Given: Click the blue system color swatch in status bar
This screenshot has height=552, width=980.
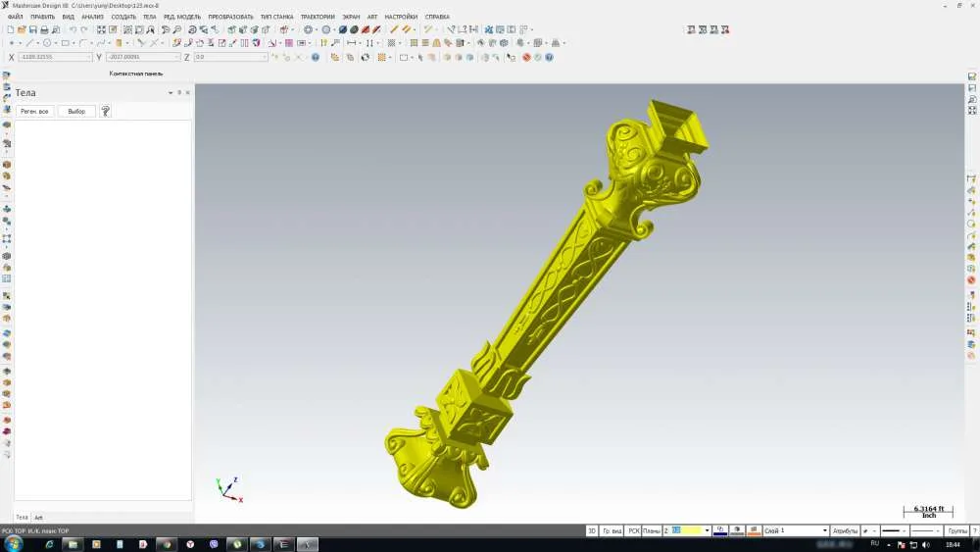Looking at the screenshot, I should click(x=720, y=530).
